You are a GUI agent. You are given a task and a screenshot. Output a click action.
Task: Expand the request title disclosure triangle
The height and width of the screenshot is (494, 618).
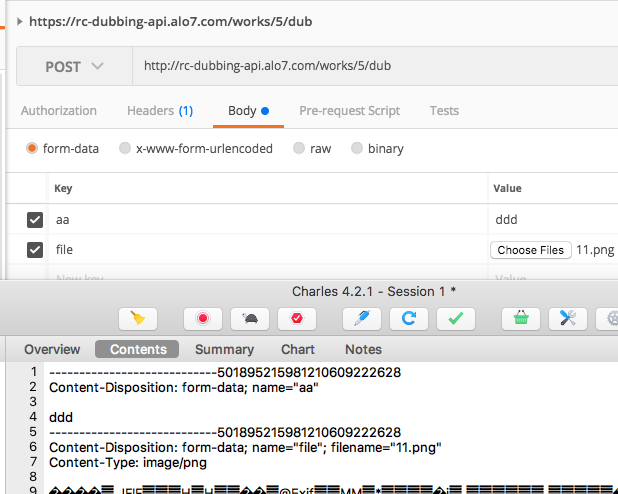coord(19,21)
